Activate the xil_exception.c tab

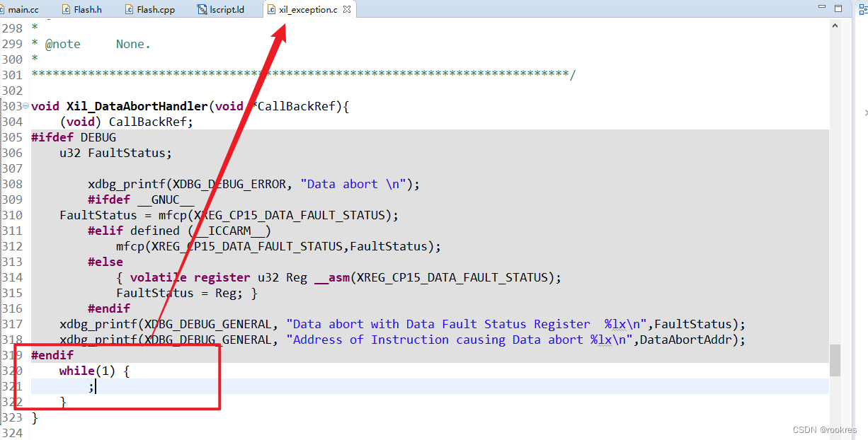(x=307, y=9)
